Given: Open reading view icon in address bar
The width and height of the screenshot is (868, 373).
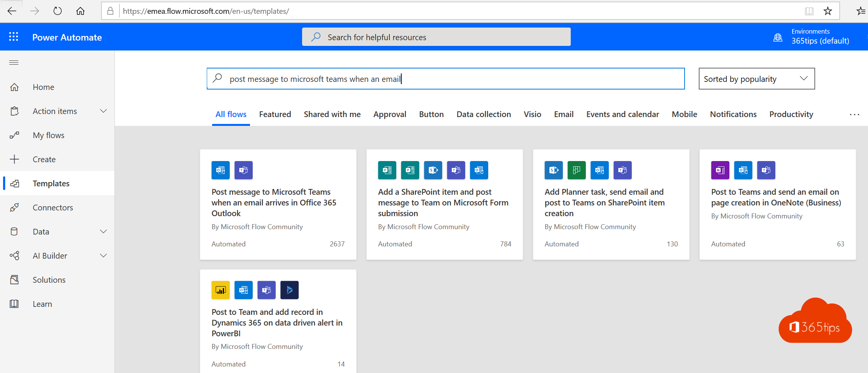Looking at the screenshot, I should coord(809,11).
